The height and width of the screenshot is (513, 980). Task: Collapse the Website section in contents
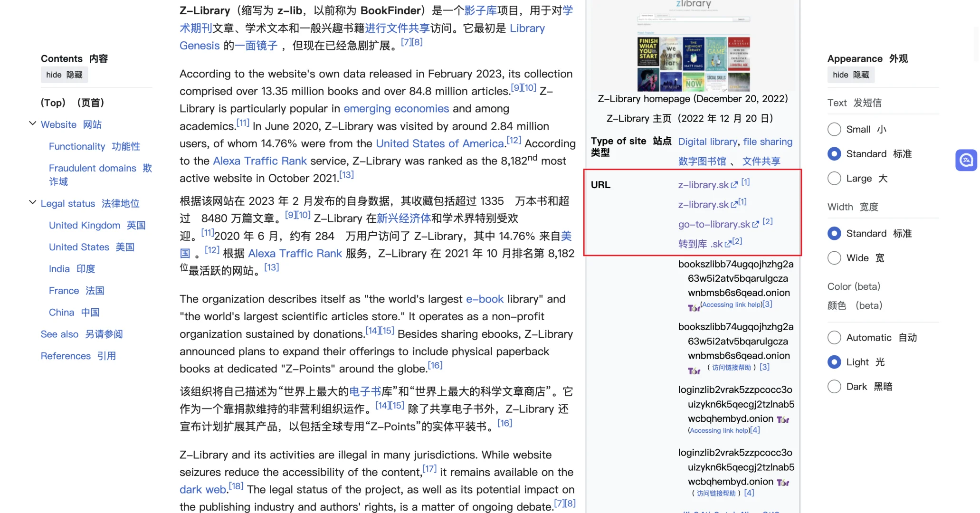[32, 123]
